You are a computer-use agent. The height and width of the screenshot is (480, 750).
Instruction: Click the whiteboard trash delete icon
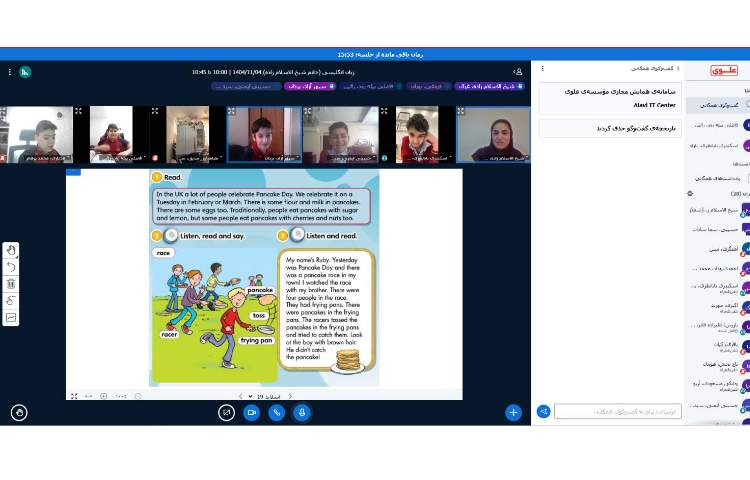tap(11, 284)
